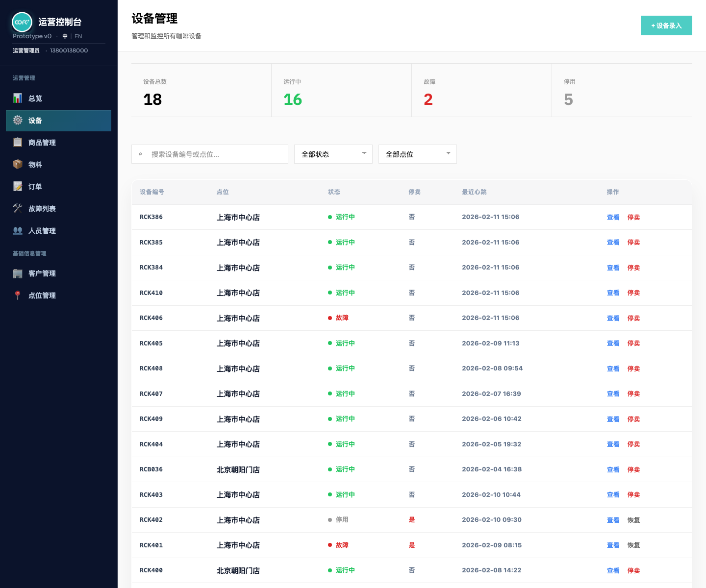The width and height of the screenshot is (706, 588).
Task: Stop sales for device RCK406
Action: 633,318
